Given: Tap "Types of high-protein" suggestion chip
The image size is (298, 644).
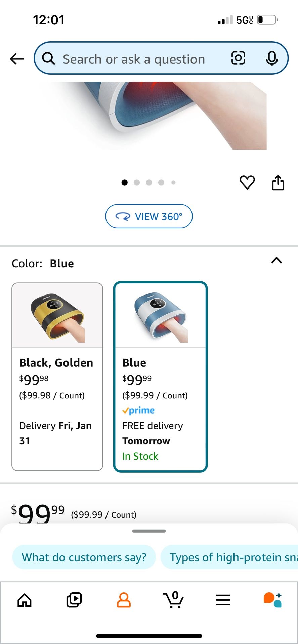Looking at the screenshot, I should point(232,557).
